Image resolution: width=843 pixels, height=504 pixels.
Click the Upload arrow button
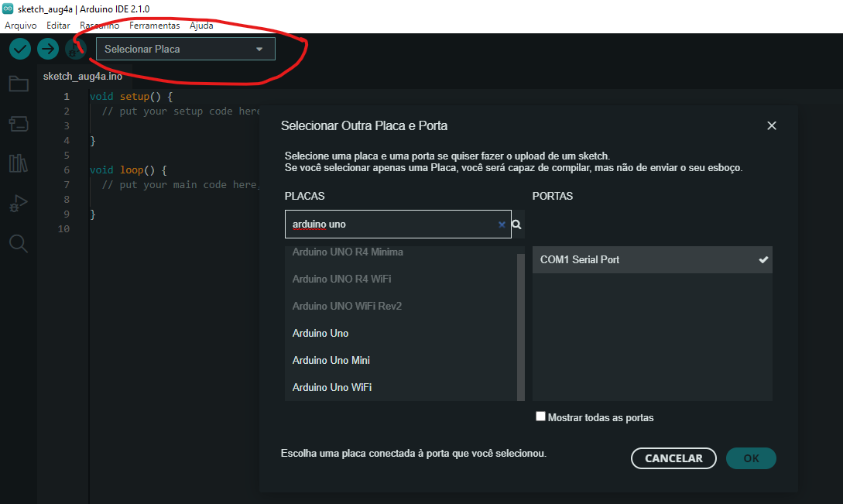48,49
